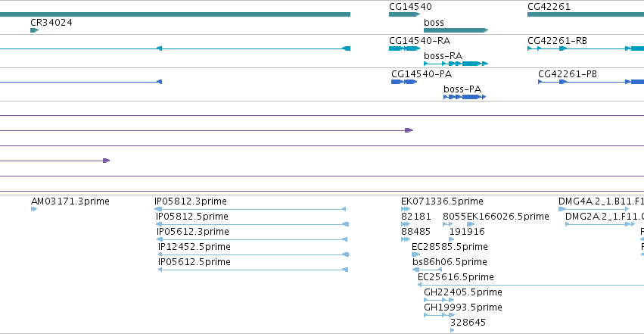
Task: Select the CG14540 gene bar
Action: point(404,14)
